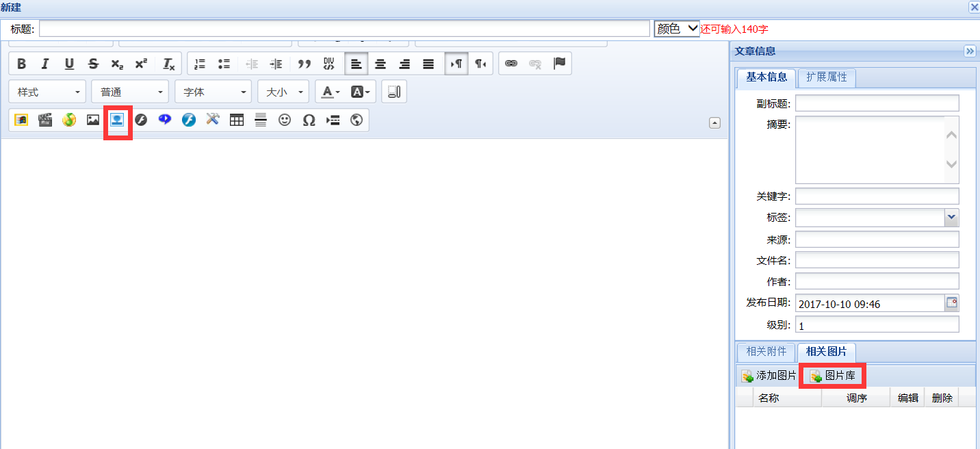The height and width of the screenshot is (449, 980).
Task: Increase paragraph indent
Action: tap(276, 64)
